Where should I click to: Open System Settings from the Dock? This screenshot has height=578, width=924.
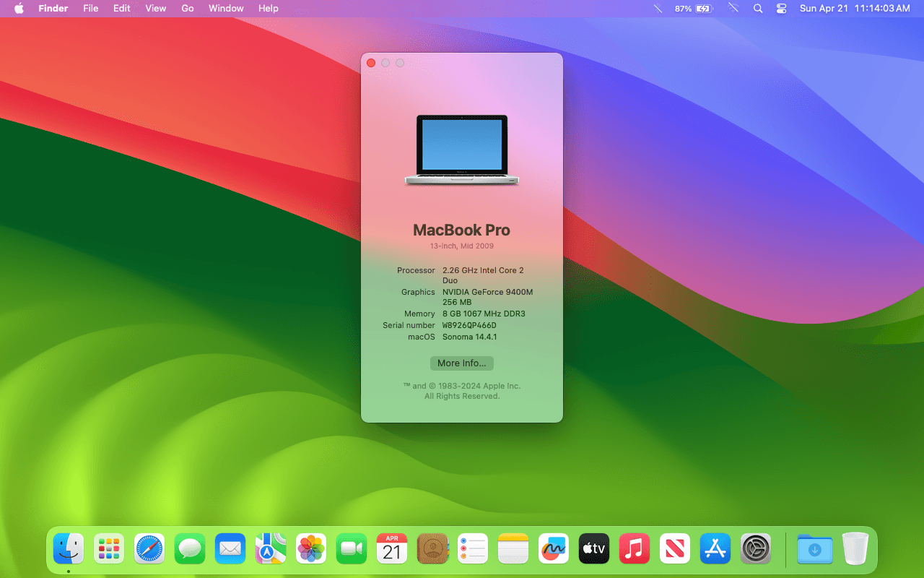tap(755, 548)
